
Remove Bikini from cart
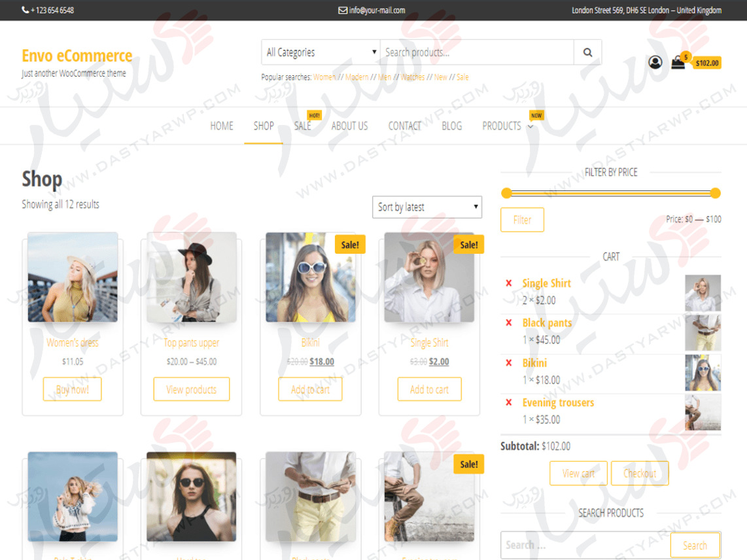(509, 362)
